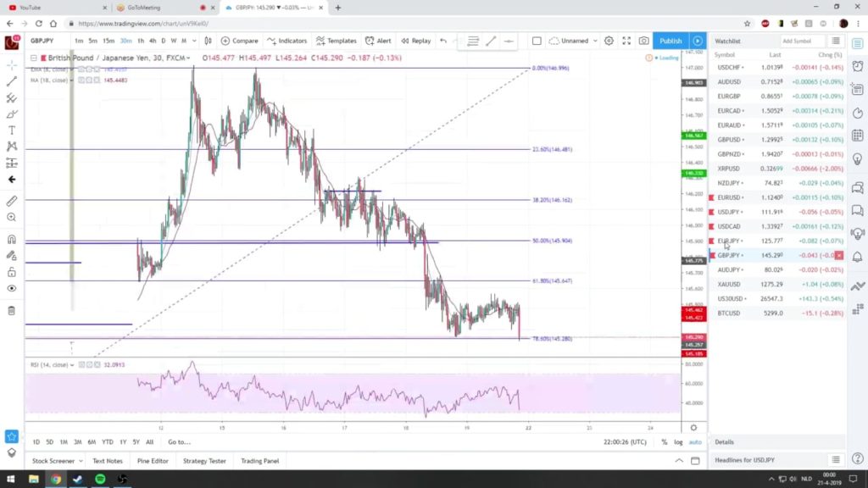Screen dimensions: 868x488
Task: Open the Strategy Tester tab
Action: pyautogui.click(x=204, y=461)
